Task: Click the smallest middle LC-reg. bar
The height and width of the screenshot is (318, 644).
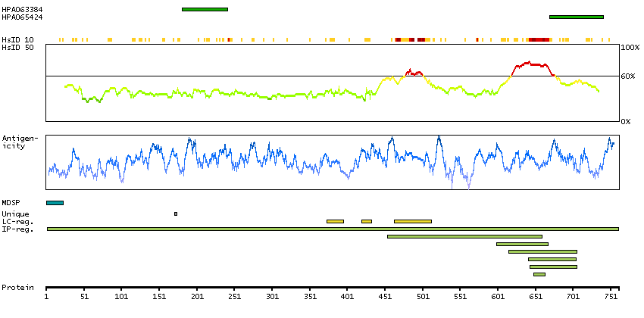Action: click(367, 221)
